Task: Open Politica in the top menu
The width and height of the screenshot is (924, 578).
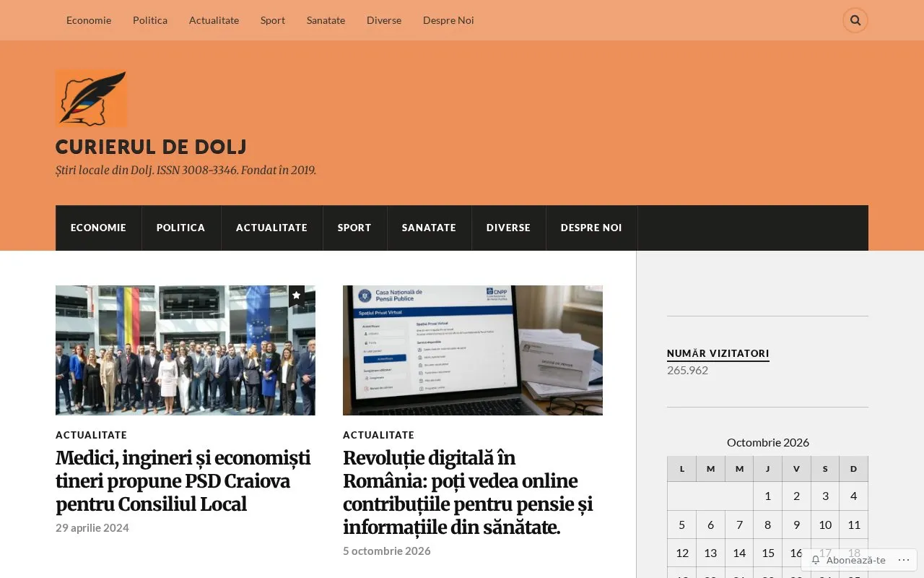Action: point(150,20)
